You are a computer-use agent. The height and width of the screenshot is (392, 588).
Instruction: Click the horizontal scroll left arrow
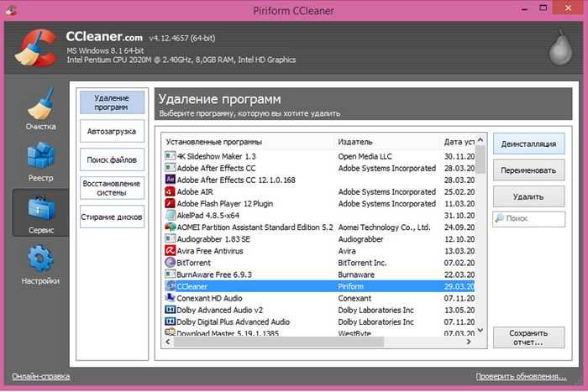pyautogui.click(x=168, y=342)
